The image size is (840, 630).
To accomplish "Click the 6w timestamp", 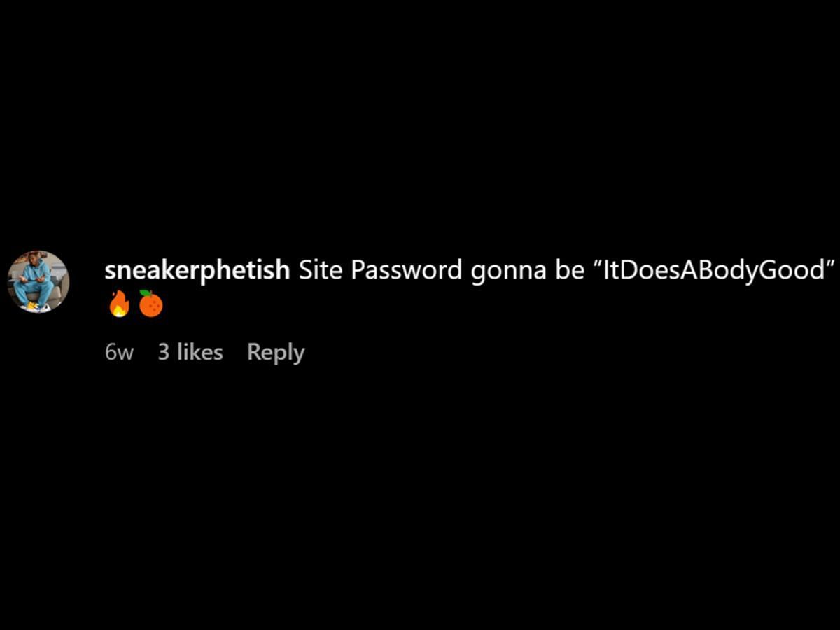I will click(119, 352).
